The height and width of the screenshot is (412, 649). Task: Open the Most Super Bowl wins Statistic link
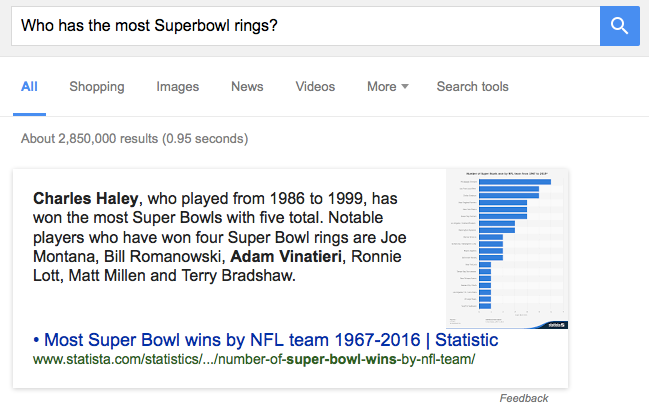[x=271, y=340]
